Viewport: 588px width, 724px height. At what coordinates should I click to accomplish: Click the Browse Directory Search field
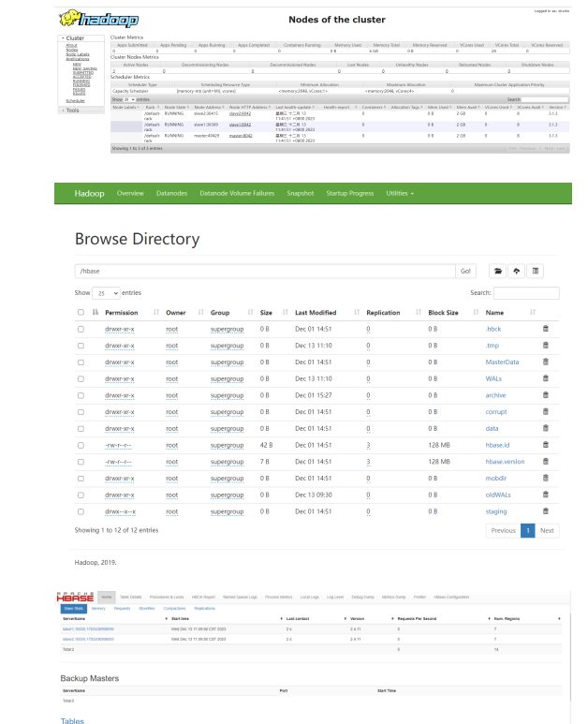coord(526,293)
